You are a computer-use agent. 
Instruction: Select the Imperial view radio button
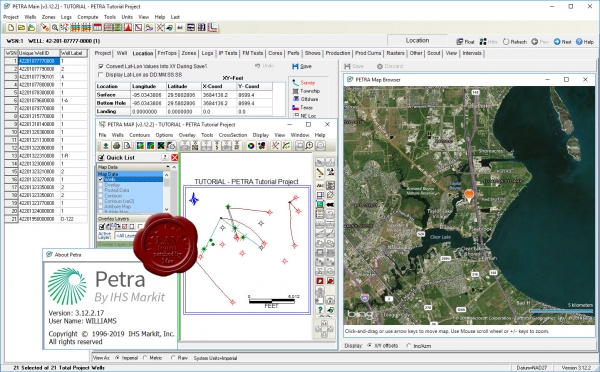click(117, 358)
